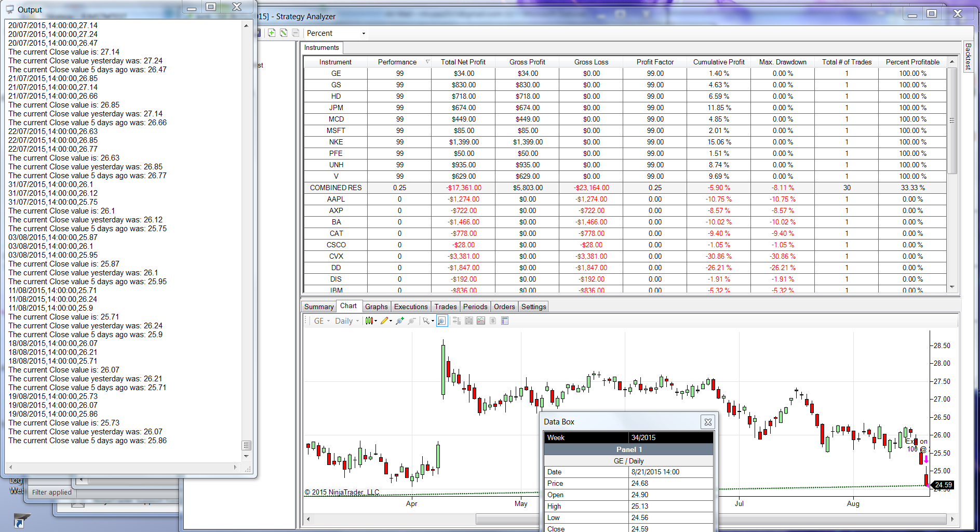Viewport: 980px width, 532px height.
Task: Sort by Profit Factor column header
Action: coord(655,62)
